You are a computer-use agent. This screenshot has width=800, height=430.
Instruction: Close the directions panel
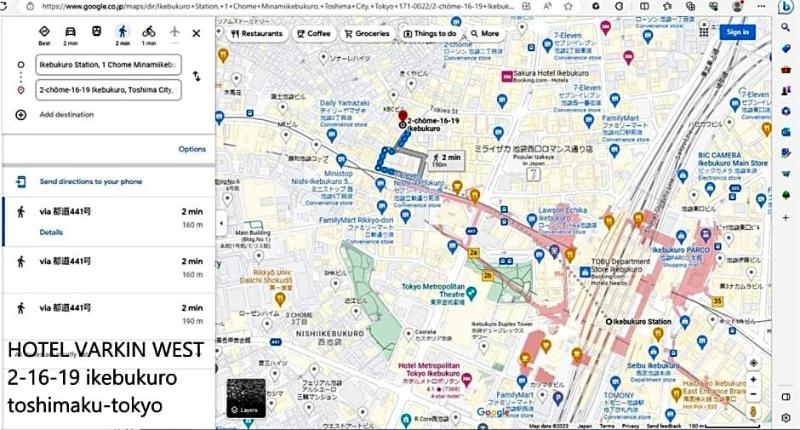(x=196, y=33)
